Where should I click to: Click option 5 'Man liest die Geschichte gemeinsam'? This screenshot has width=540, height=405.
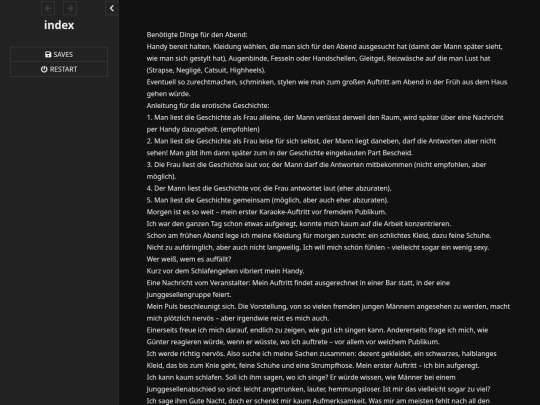pyautogui.click(x=267, y=200)
